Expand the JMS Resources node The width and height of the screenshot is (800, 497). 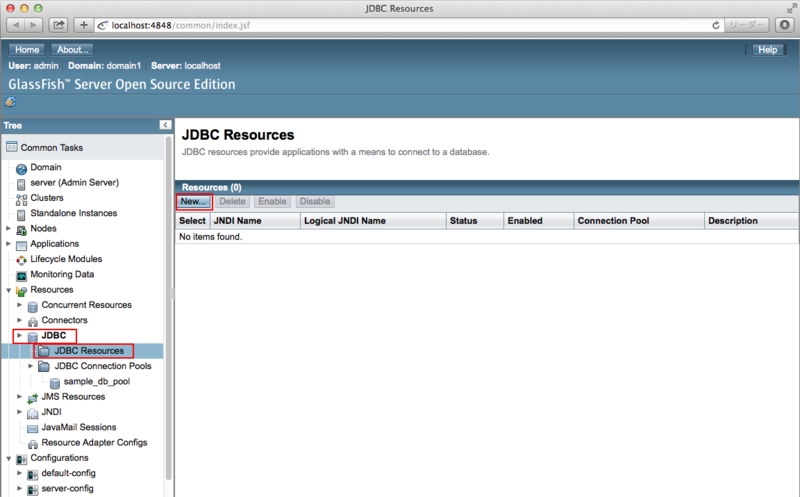19,396
